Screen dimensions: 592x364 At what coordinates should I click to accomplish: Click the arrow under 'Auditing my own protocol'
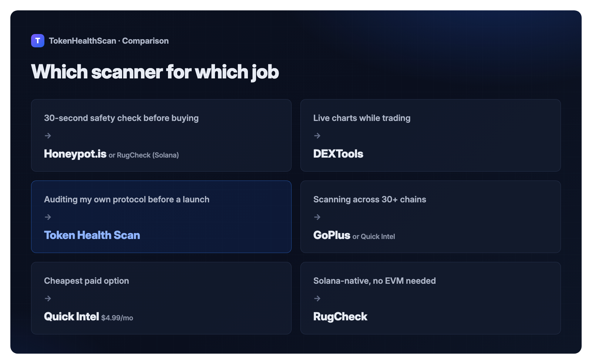click(x=48, y=217)
